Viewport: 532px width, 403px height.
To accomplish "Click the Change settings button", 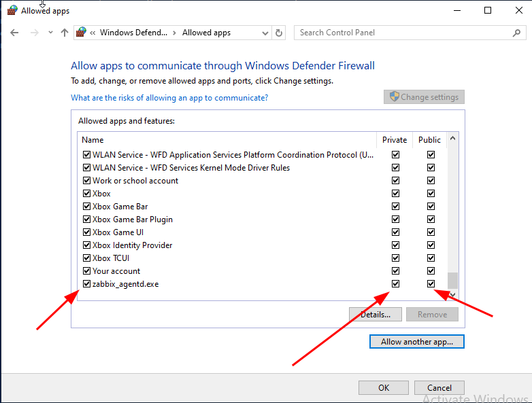I will tap(424, 97).
